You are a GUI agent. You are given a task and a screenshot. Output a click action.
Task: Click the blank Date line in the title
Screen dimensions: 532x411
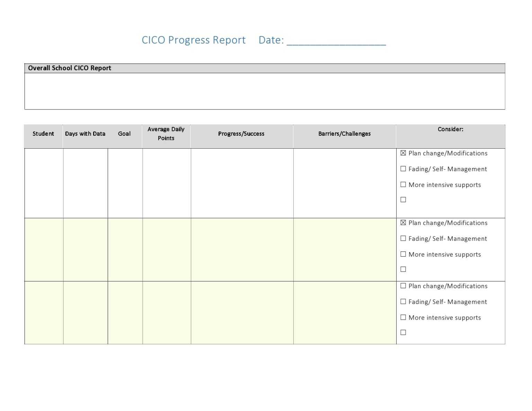pos(336,41)
